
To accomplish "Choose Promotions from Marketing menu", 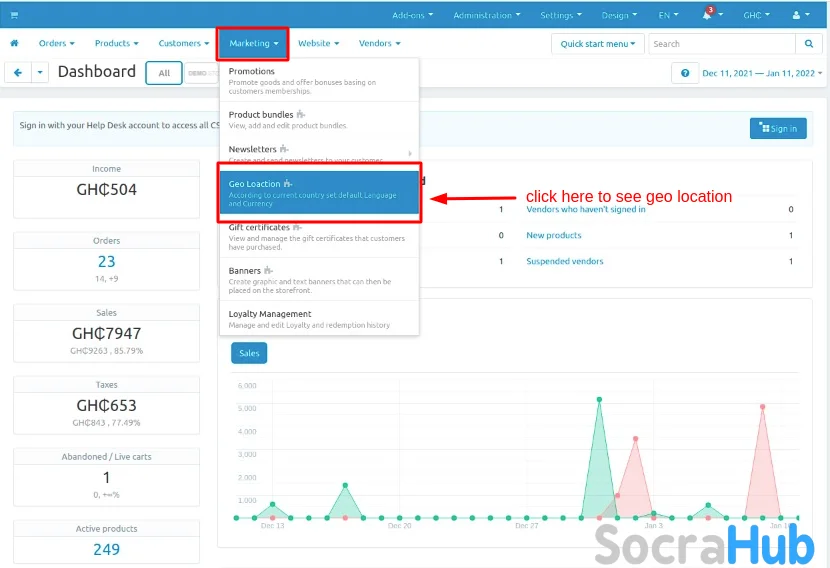I will click(319, 80).
